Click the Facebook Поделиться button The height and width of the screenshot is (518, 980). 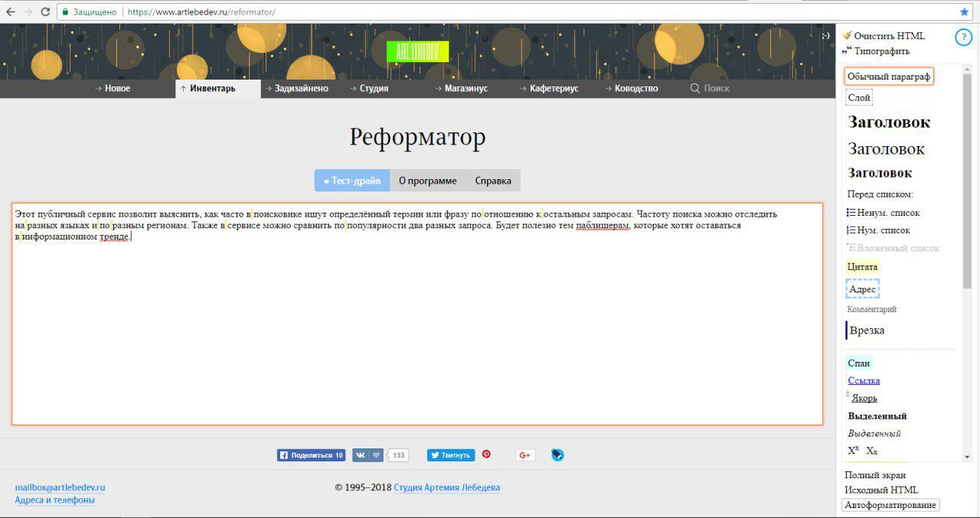pyautogui.click(x=311, y=455)
